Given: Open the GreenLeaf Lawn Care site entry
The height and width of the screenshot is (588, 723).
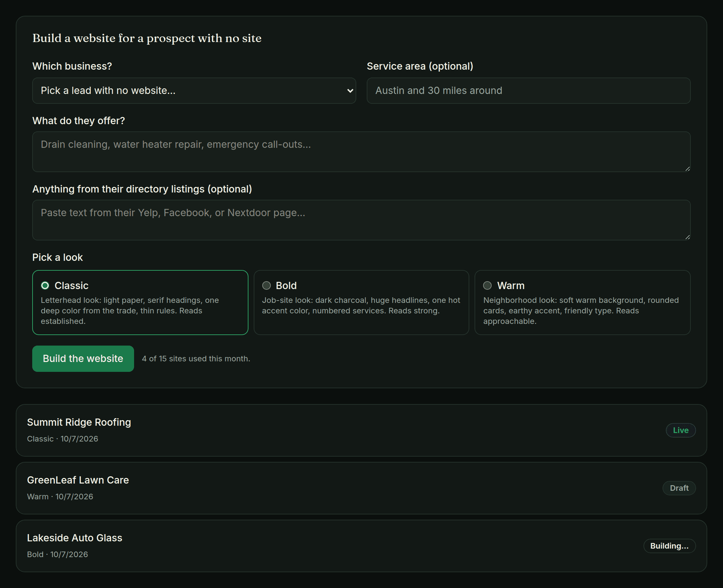Looking at the screenshot, I should 361,488.
